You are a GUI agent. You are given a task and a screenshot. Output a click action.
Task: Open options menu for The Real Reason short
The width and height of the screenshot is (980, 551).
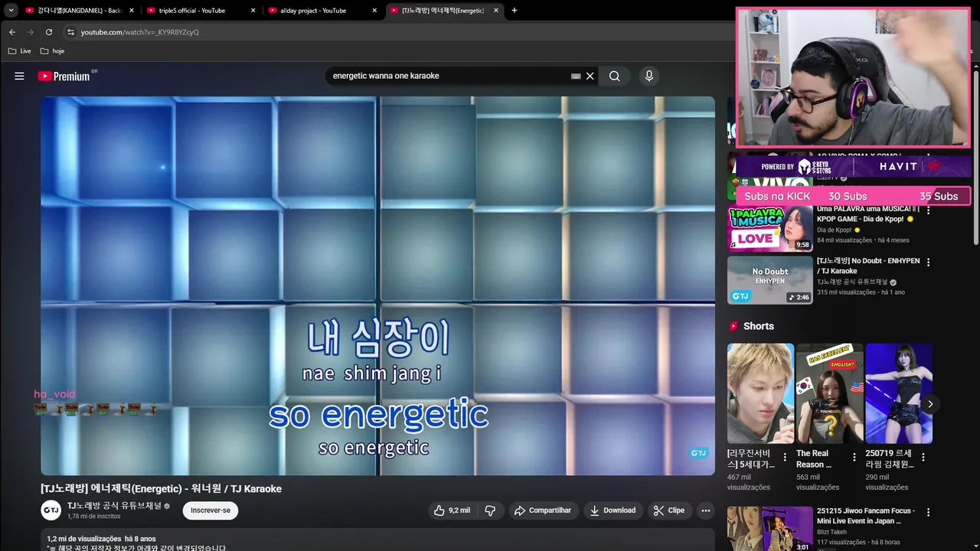coord(854,458)
